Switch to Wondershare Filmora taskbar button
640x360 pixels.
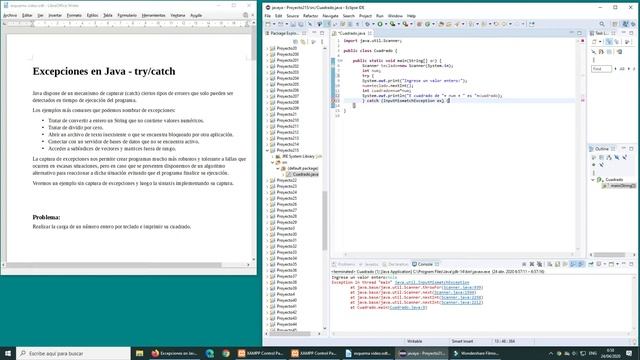pos(476,353)
